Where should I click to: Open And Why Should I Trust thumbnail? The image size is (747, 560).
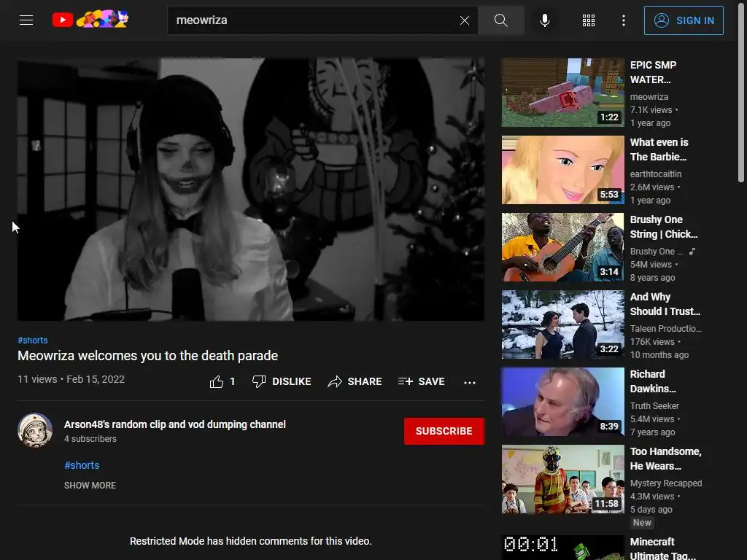coord(562,324)
